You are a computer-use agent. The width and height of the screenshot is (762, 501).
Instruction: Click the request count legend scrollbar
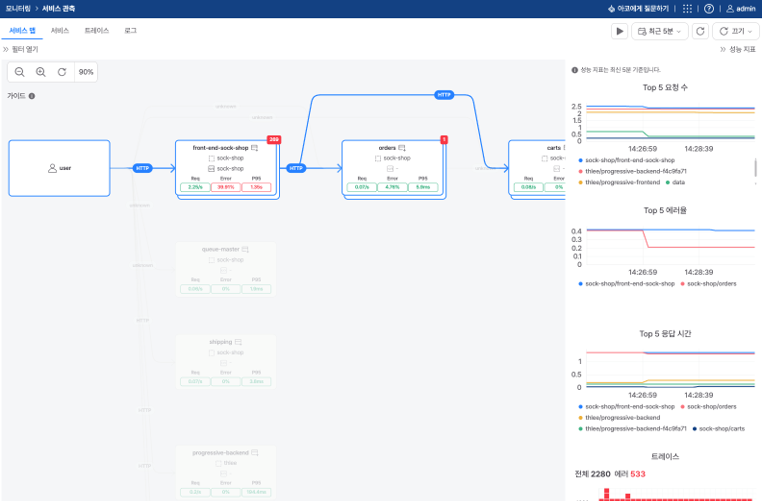click(755, 168)
